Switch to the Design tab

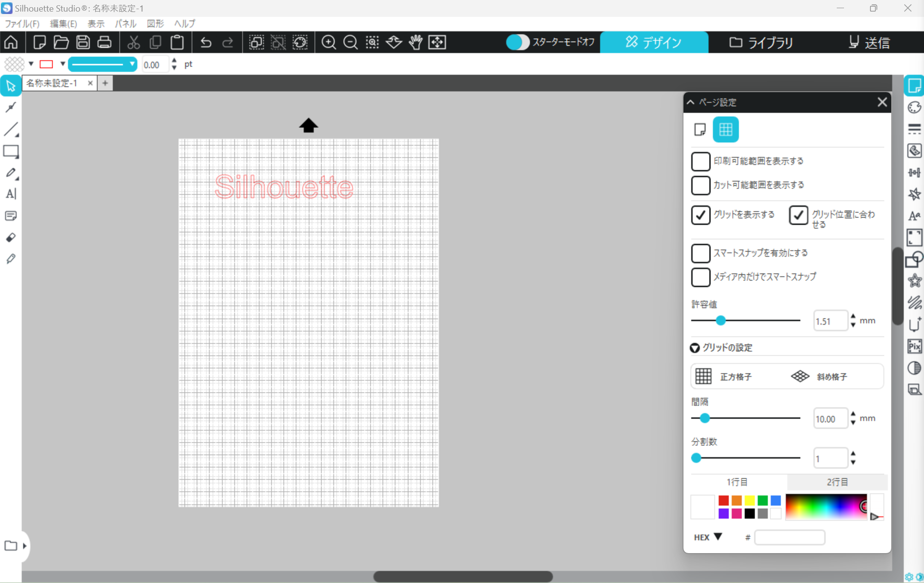(654, 42)
